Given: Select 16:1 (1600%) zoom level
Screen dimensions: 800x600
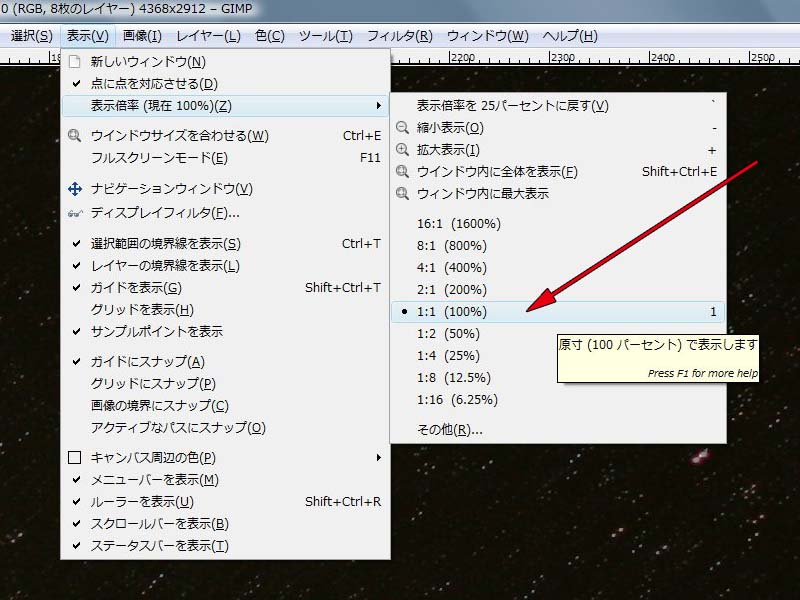Looking at the screenshot, I should (x=558, y=223).
